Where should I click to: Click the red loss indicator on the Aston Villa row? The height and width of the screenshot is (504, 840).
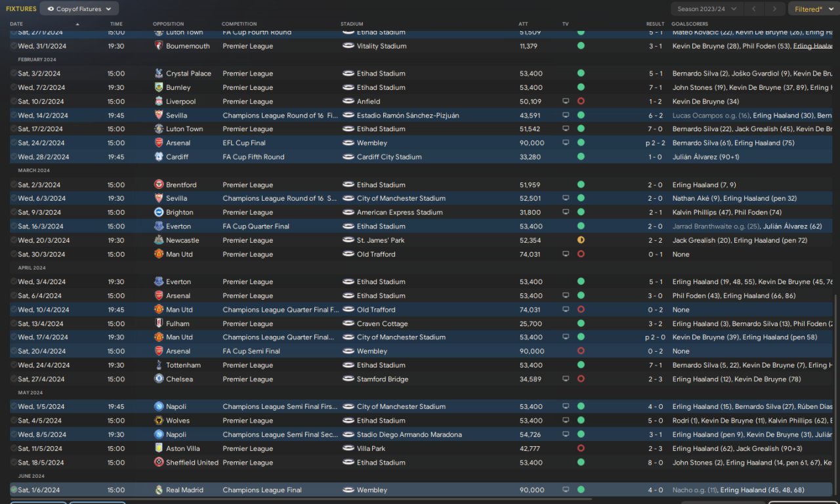(x=581, y=449)
